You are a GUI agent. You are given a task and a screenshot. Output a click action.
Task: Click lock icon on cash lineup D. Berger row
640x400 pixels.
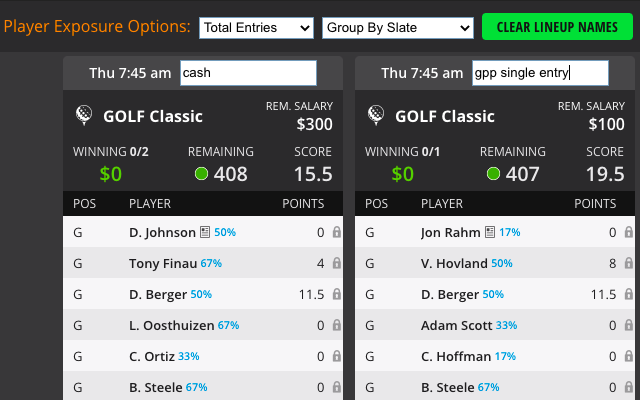pyautogui.click(x=336, y=294)
